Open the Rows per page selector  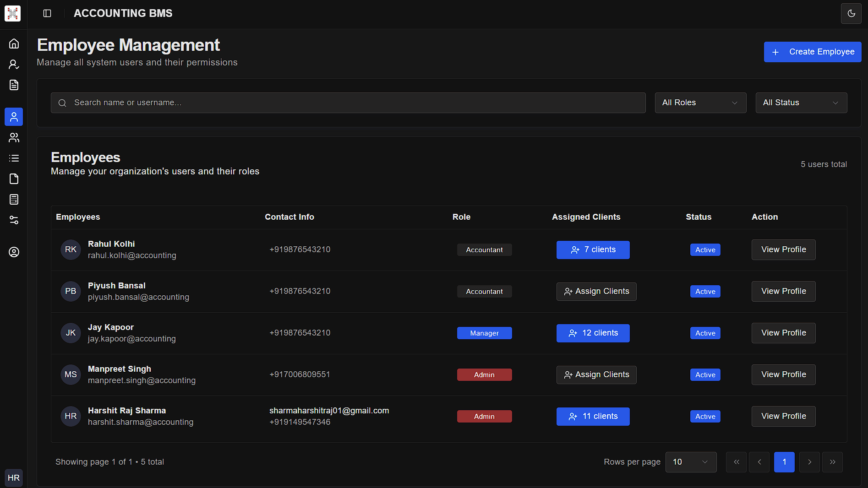coord(690,462)
